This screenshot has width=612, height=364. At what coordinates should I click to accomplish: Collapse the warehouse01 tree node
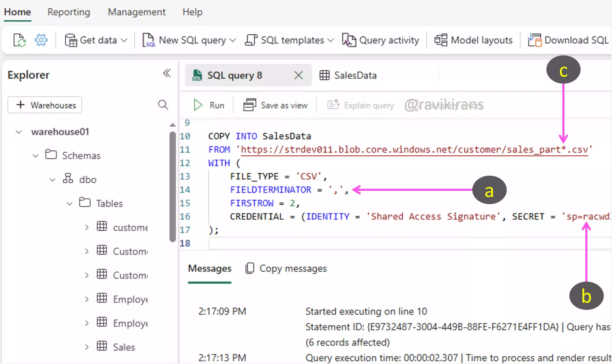pos(19,132)
